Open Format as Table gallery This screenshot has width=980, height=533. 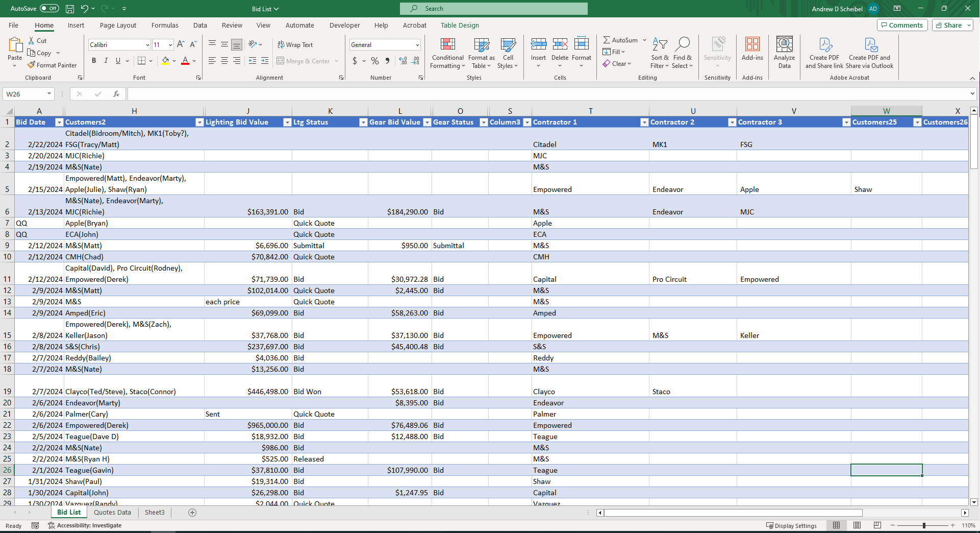tap(481, 53)
